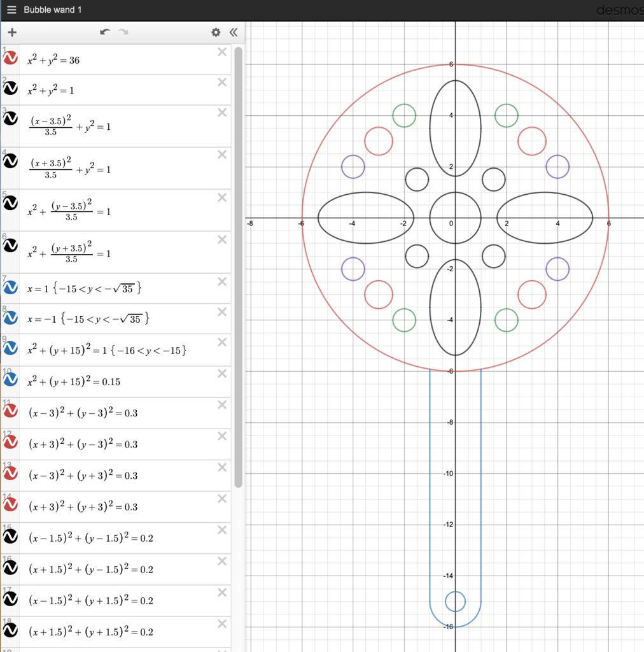This screenshot has height=652, width=644.
Task: Toggle the blue circle icon for expression 9
Action: point(11,348)
